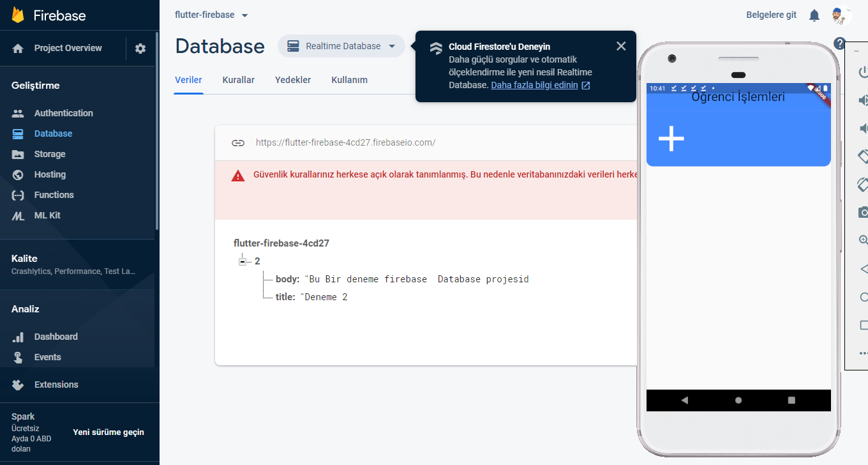This screenshot has width=868, height=465.
Task: Click Yeni sürüme geçin upgrade button
Action: pyautogui.click(x=108, y=432)
